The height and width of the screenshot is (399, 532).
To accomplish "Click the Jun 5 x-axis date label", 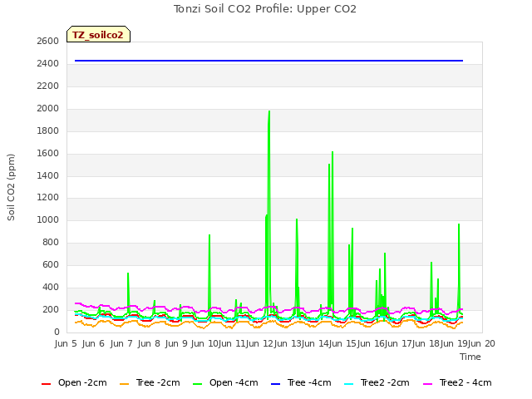I will tap(66, 343).
